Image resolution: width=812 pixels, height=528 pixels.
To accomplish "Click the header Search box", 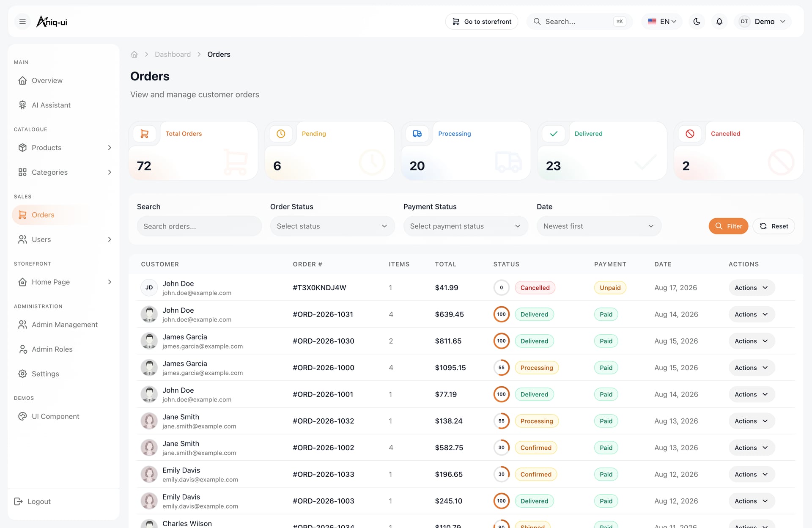I will 579,22.
